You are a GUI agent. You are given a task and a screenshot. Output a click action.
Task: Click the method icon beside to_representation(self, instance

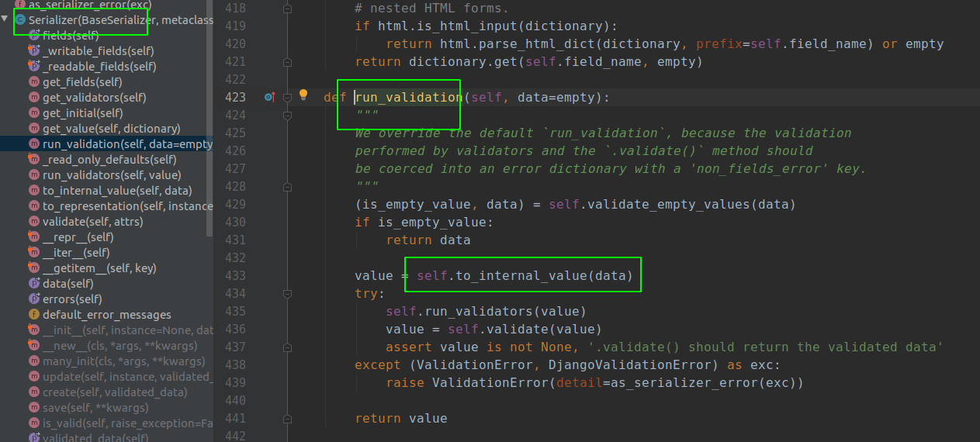(x=34, y=206)
